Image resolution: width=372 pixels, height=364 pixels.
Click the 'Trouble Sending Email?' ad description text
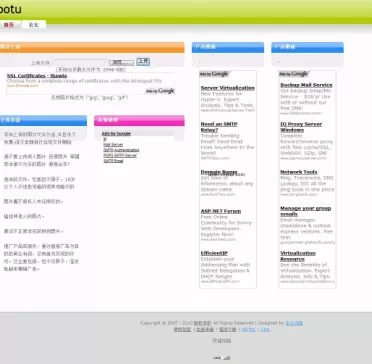click(227, 144)
